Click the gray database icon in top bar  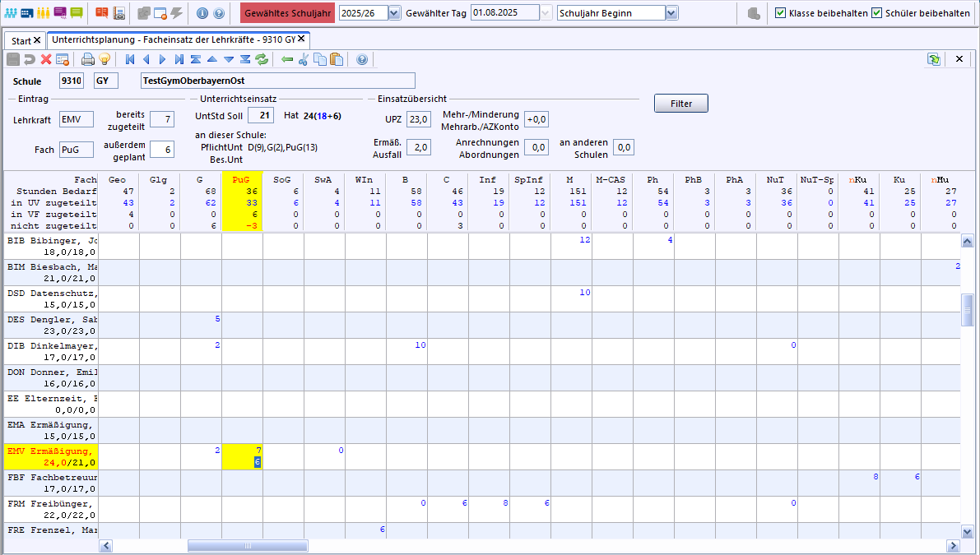coord(754,13)
